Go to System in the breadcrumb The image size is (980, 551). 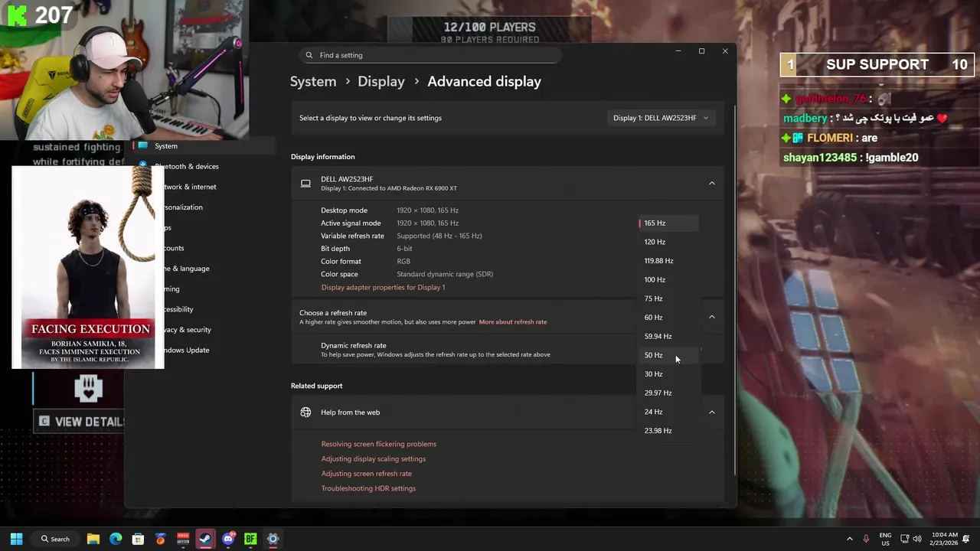pyautogui.click(x=313, y=81)
